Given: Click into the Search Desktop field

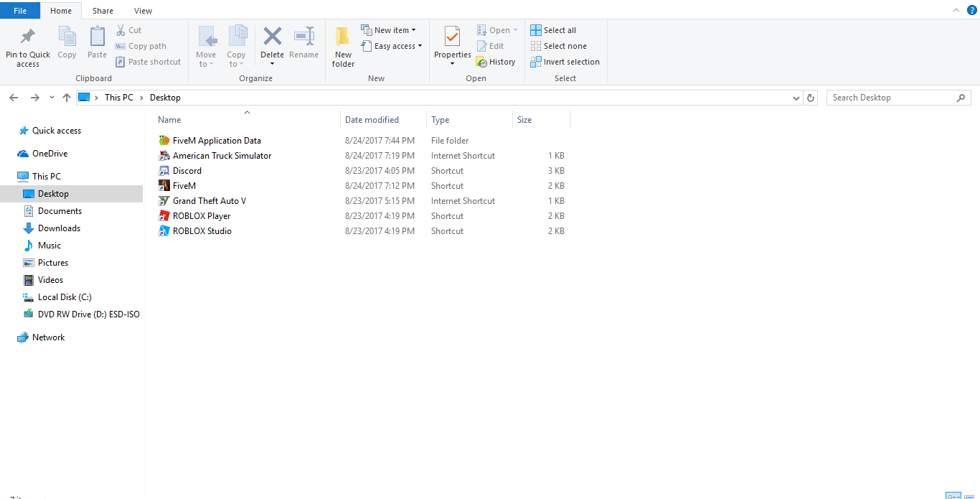Looking at the screenshot, I should pyautogui.click(x=891, y=98).
